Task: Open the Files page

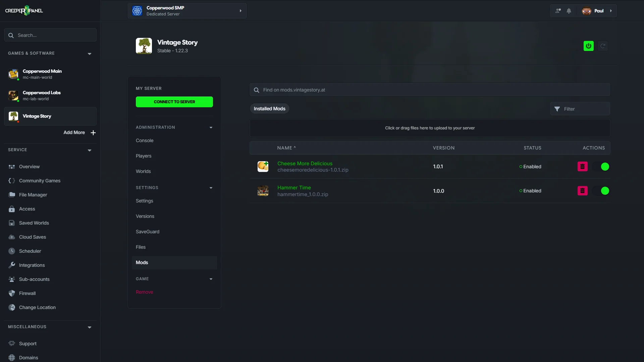Action: coord(141,247)
